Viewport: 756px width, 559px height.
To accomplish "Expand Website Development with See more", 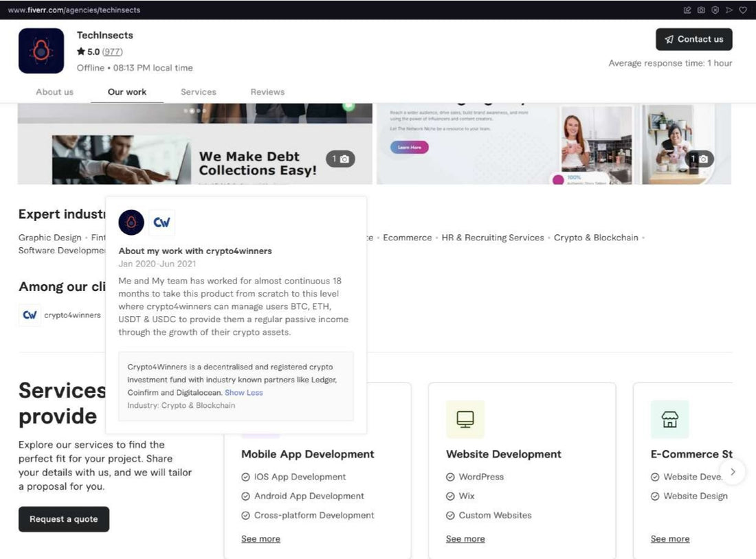I will [465, 539].
